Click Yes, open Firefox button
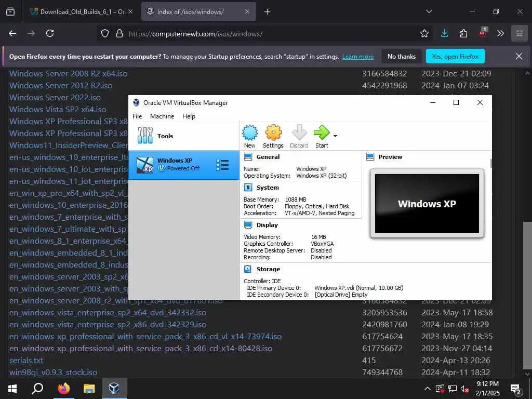The image size is (532, 399). 455,56
